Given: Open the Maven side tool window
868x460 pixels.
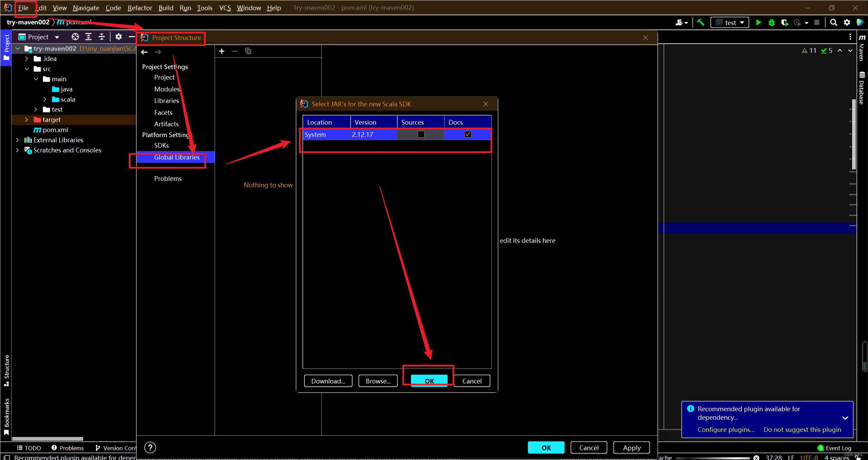Looking at the screenshot, I should click(862, 47).
